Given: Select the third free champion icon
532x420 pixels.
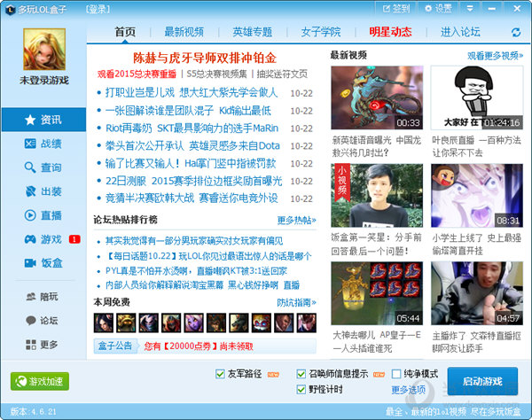Looking at the screenshot, I should (149, 323).
